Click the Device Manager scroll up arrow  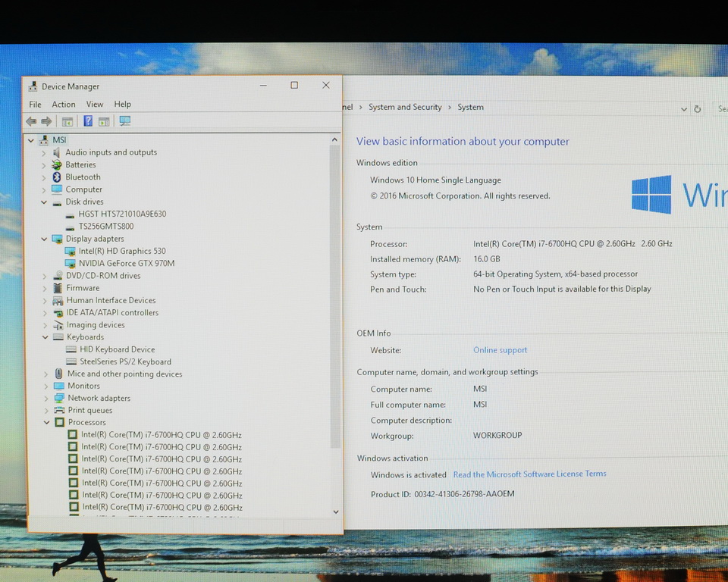(334, 139)
